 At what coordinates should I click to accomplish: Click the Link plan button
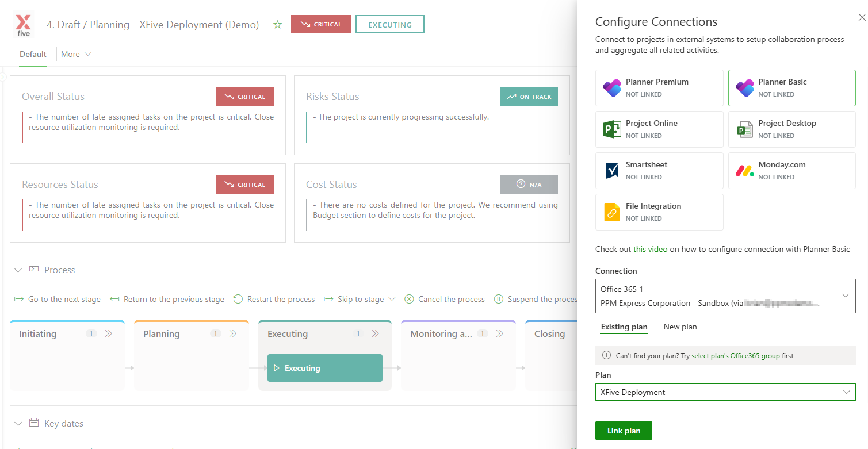tap(624, 431)
